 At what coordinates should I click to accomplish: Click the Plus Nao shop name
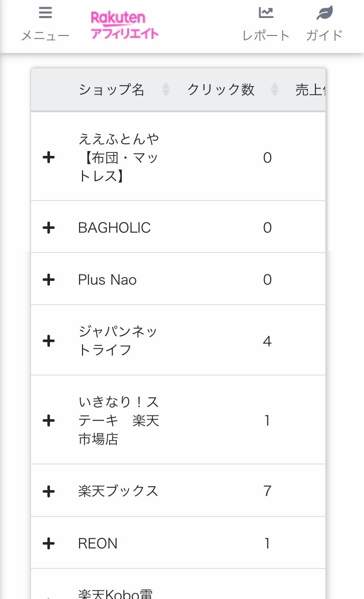[107, 279]
